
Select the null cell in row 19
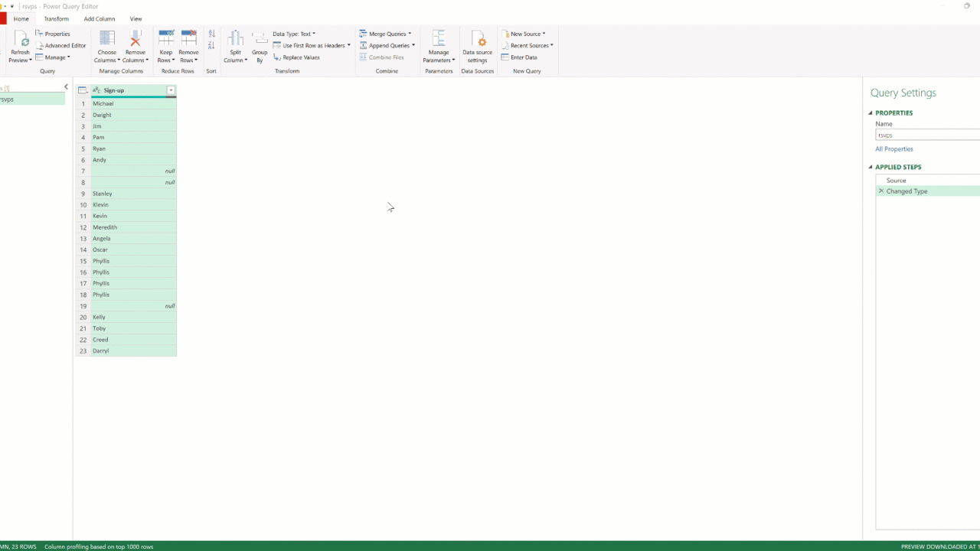pos(134,306)
